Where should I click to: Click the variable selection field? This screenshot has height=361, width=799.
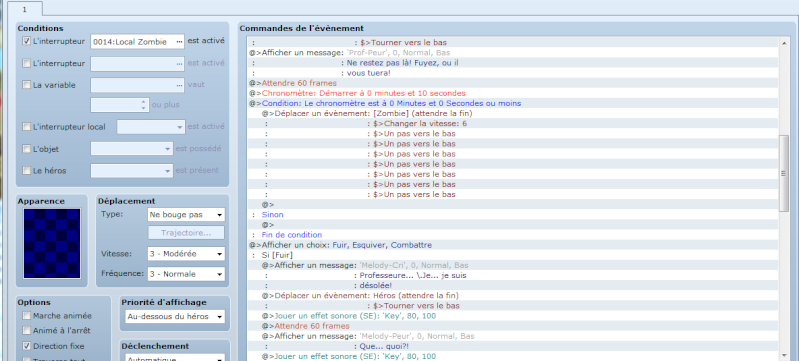137,85
